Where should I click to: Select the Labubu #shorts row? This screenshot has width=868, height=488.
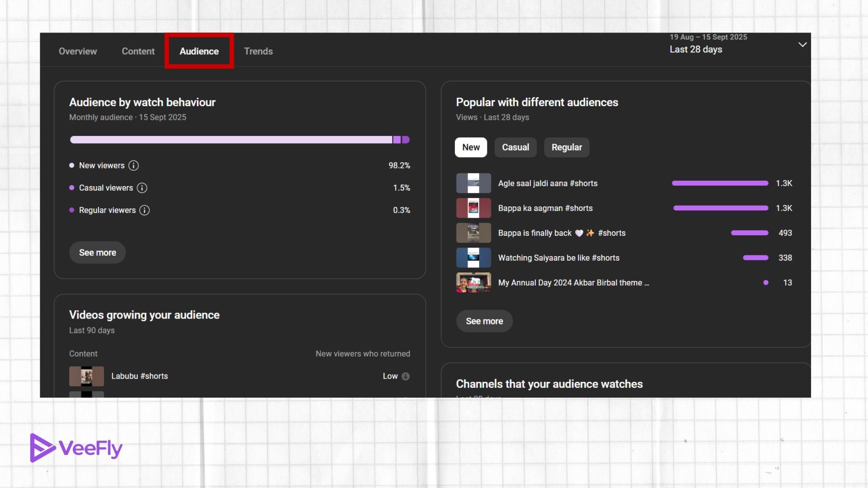pos(139,376)
